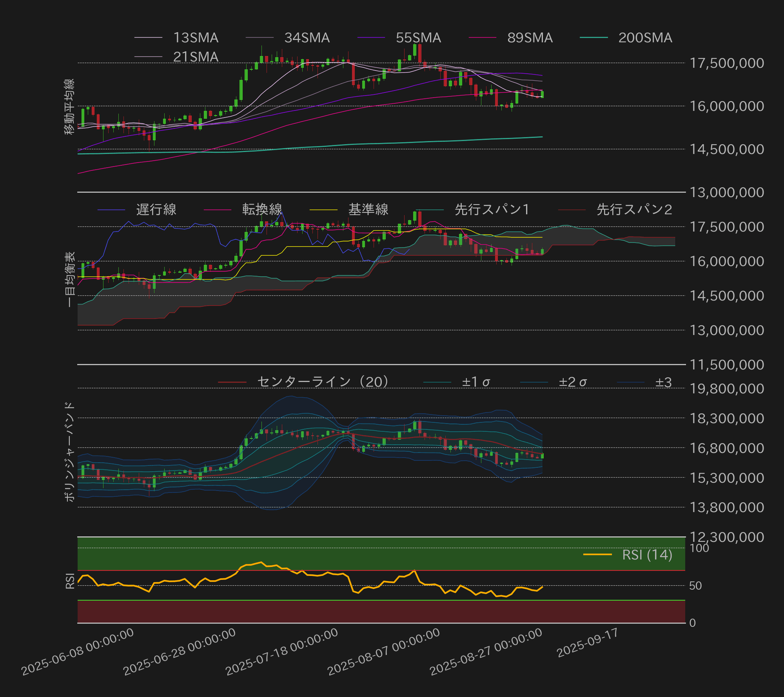This screenshot has height=697, width=784.
Task: Toggle the ±1σ band legend
Action: coord(475,382)
